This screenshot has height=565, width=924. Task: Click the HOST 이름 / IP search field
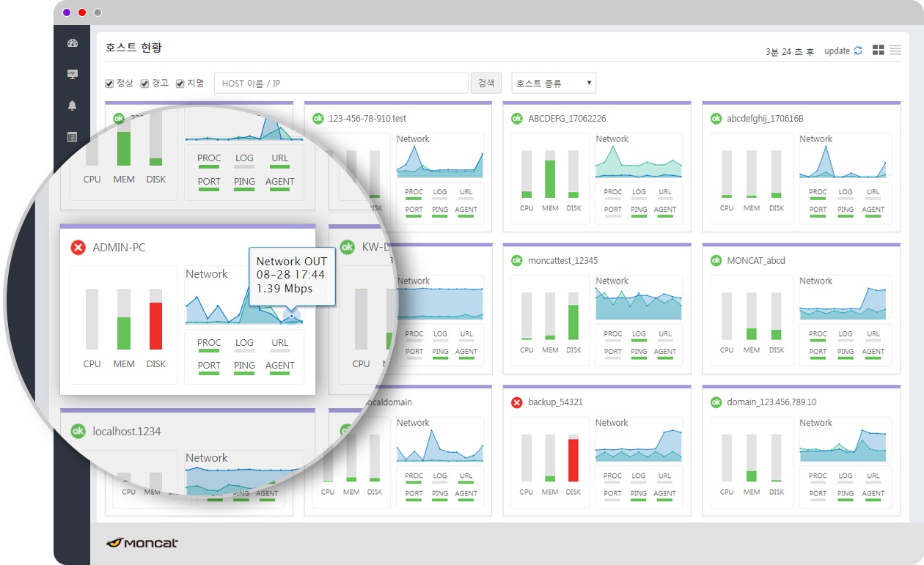pos(341,84)
